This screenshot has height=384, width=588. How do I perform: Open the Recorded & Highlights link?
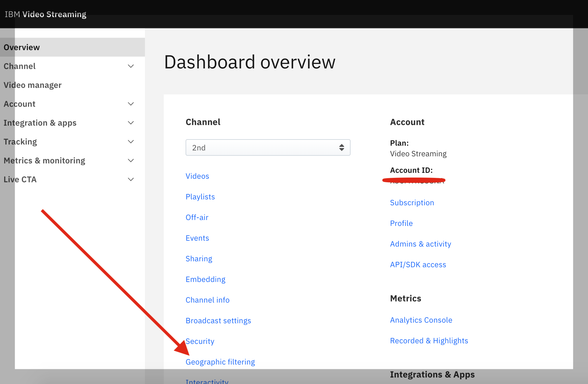[x=429, y=341]
